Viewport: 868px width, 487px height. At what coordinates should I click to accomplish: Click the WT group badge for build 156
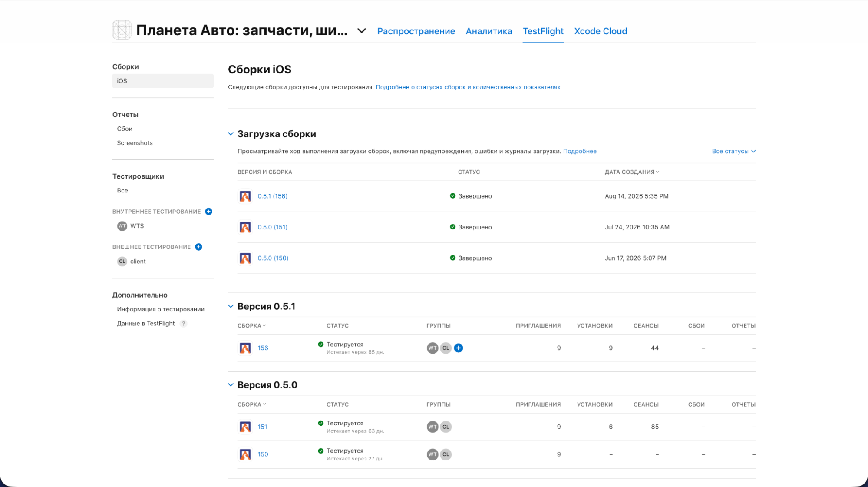[x=432, y=348]
